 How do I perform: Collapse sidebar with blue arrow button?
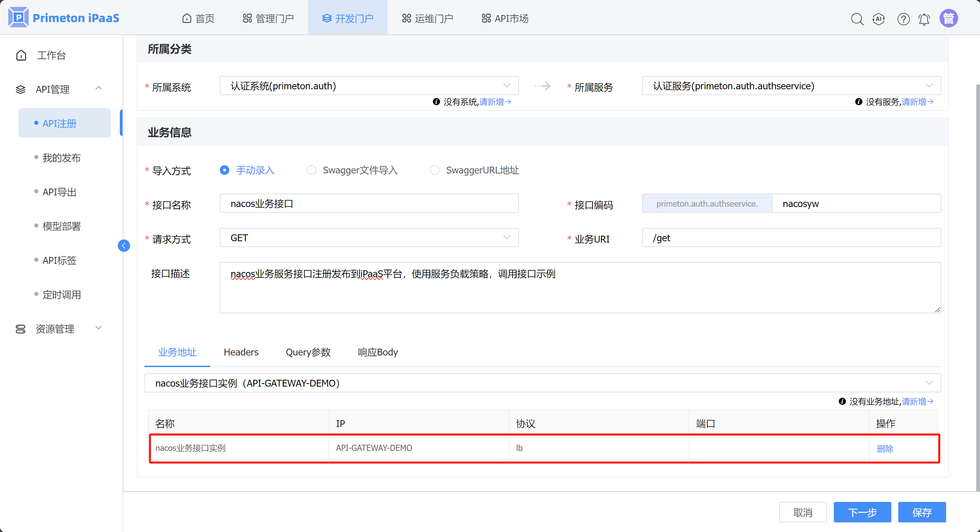tap(124, 246)
